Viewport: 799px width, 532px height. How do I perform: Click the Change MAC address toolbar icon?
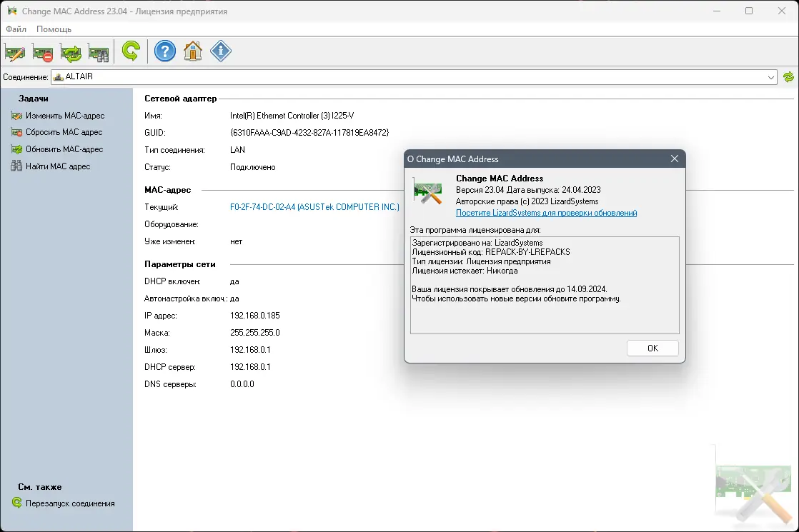tap(15, 52)
